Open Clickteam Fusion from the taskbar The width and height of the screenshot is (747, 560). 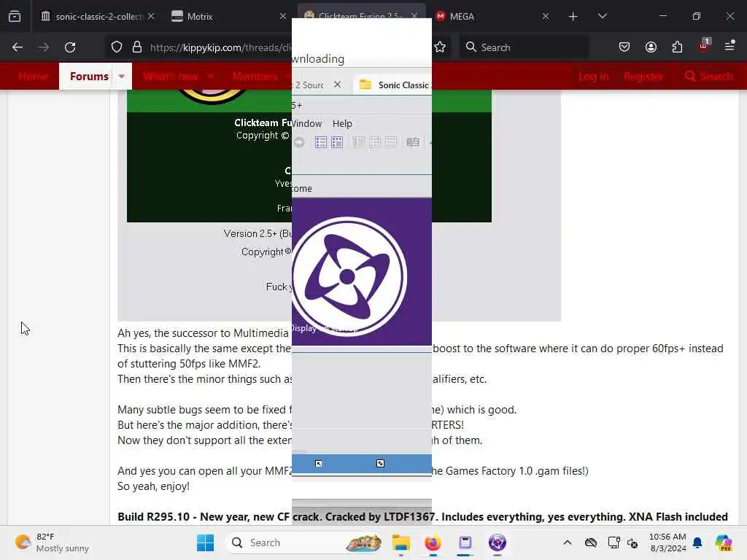[497, 542]
